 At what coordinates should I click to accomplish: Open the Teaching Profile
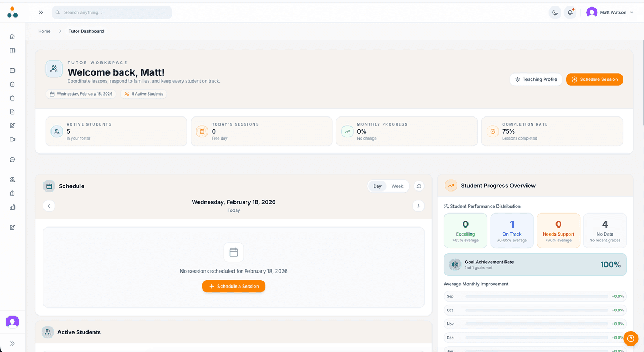pyautogui.click(x=536, y=79)
